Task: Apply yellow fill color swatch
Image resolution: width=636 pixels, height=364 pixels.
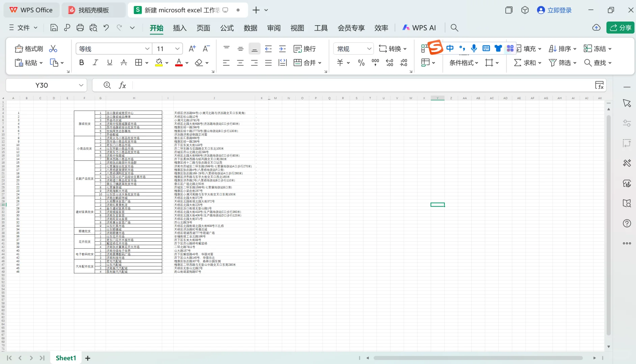Action: (x=159, y=63)
